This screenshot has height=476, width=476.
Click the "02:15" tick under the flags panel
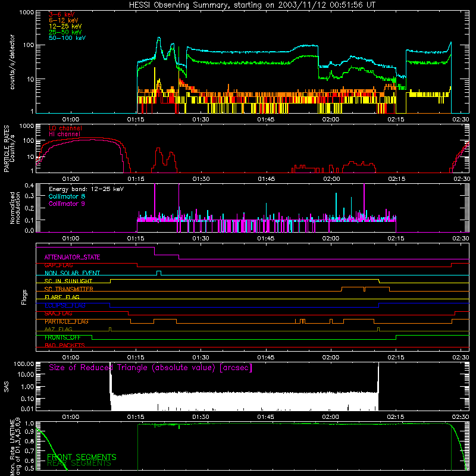[x=396, y=358]
